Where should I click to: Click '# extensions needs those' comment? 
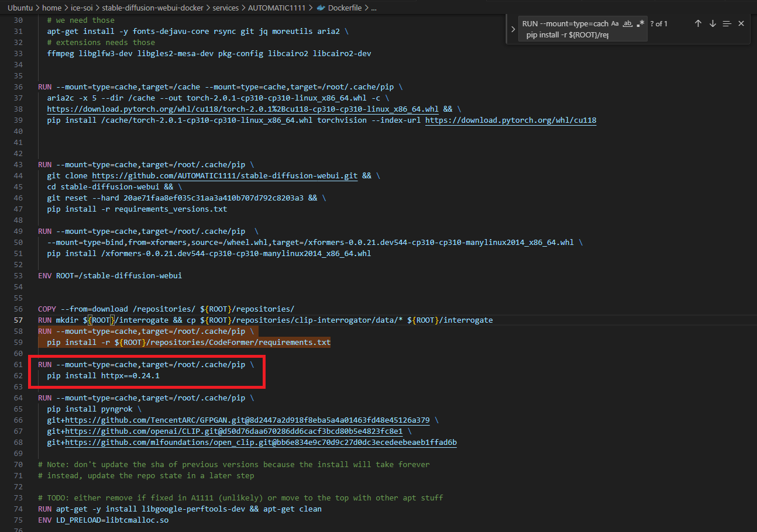click(101, 43)
